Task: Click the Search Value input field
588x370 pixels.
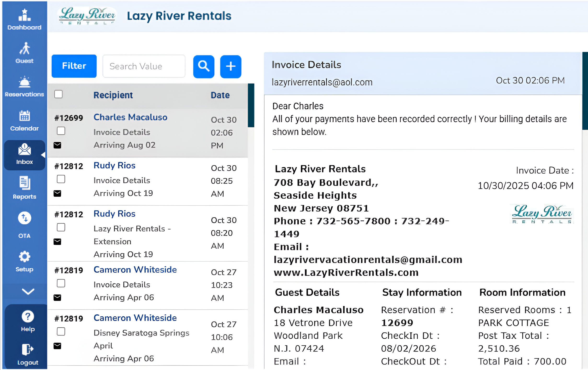Action: click(x=144, y=66)
